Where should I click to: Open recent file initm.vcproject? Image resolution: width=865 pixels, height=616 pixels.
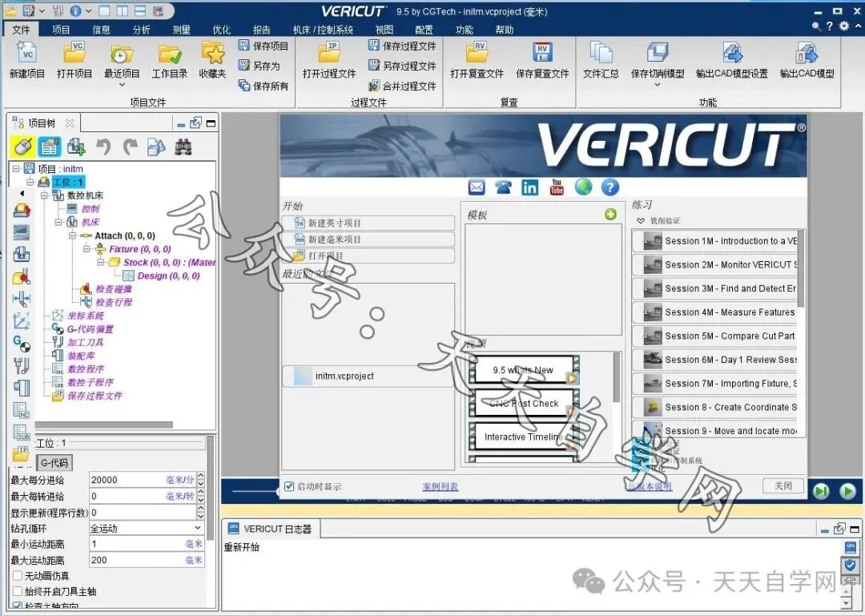click(x=368, y=376)
